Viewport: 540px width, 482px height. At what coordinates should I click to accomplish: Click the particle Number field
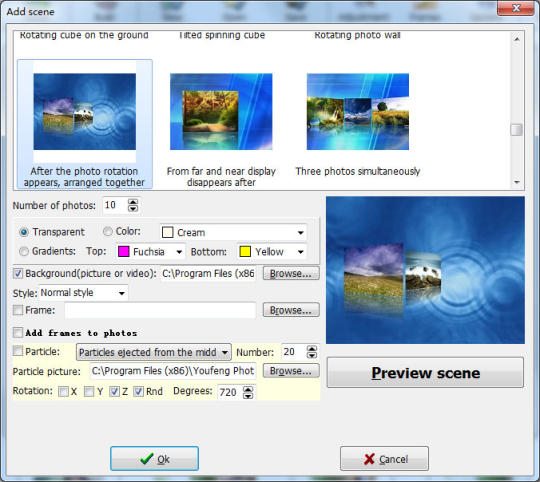294,352
